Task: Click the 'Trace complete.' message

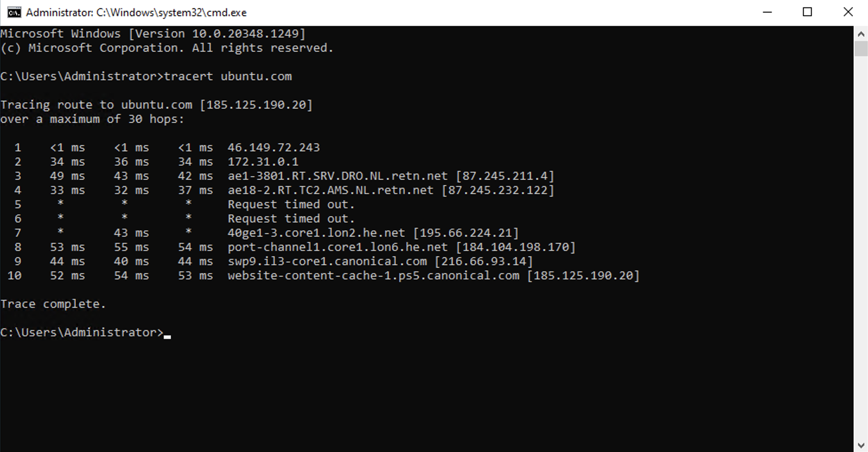Action: pos(53,304)
